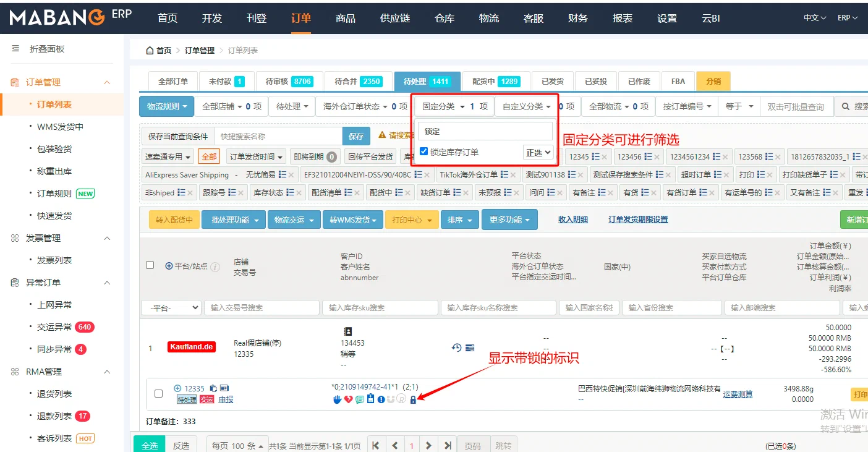Tick the header select-all checkbox
This screenshot has height=452, width=868.
(150, 265)
